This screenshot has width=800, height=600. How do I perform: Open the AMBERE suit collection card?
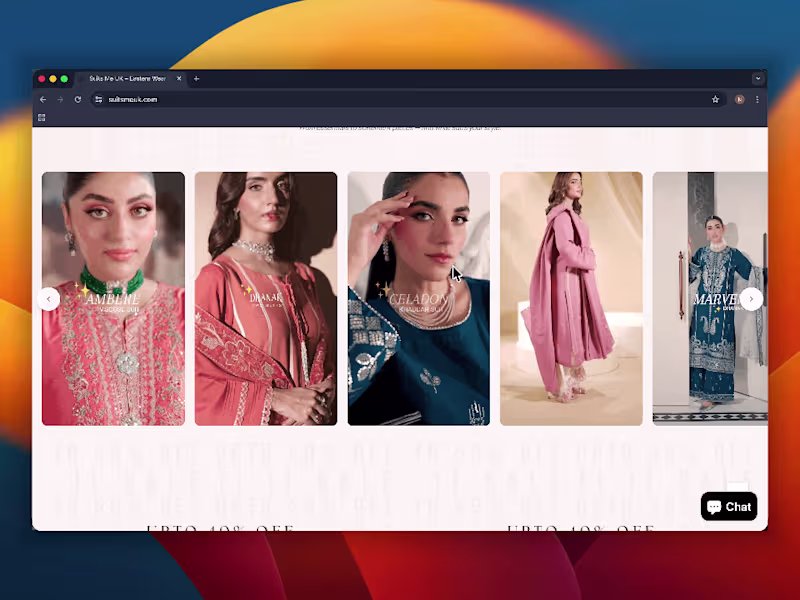(x=113, y=298)
